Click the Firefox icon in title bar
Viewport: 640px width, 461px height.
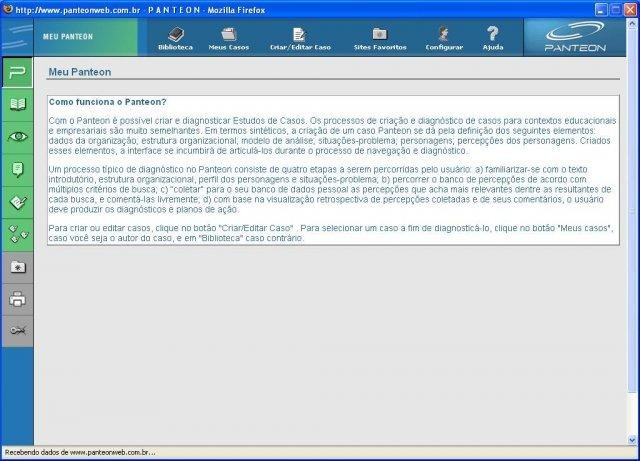(7, 9)
